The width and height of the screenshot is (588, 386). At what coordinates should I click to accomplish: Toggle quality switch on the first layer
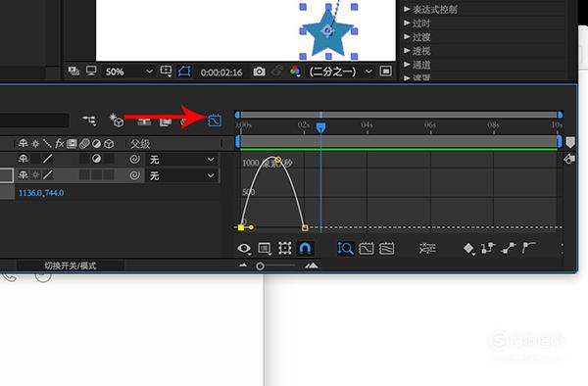[x=47, y=159]
